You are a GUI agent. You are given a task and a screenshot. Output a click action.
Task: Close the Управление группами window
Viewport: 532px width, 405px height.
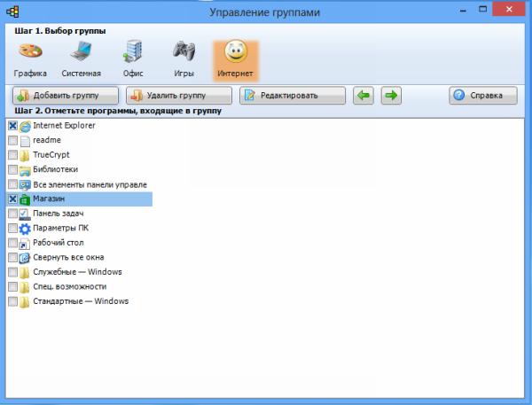pyautogui.click(x=509, y=9)
